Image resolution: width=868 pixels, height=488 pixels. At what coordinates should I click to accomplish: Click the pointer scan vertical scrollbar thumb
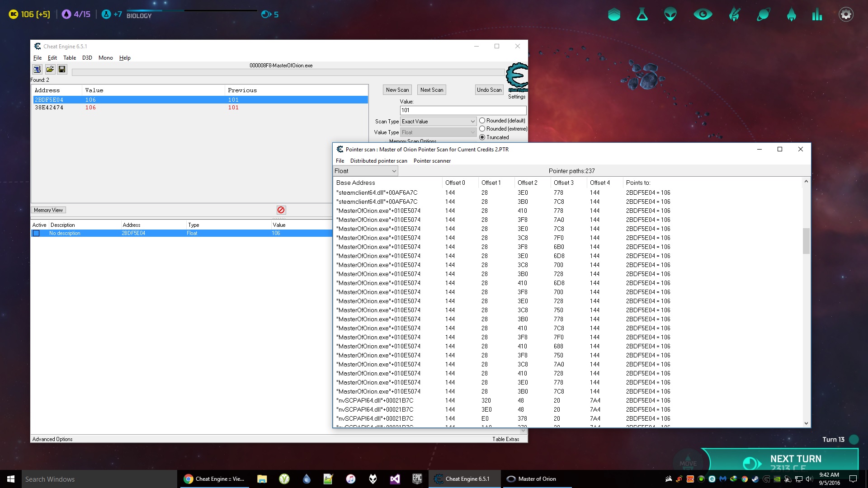click(x=806, y=241)
